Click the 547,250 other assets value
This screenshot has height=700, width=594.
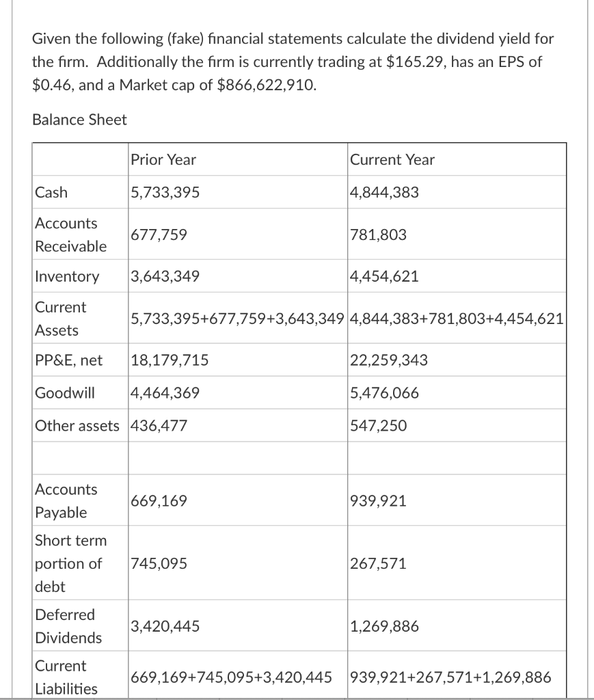[377, 425]
